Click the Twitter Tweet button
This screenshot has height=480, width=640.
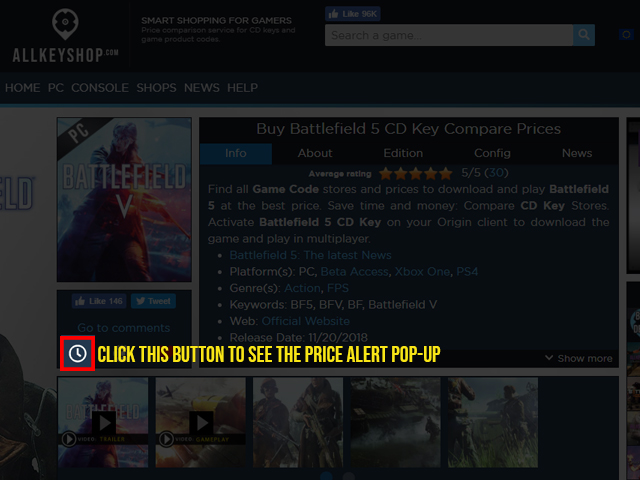click(153, 301)
